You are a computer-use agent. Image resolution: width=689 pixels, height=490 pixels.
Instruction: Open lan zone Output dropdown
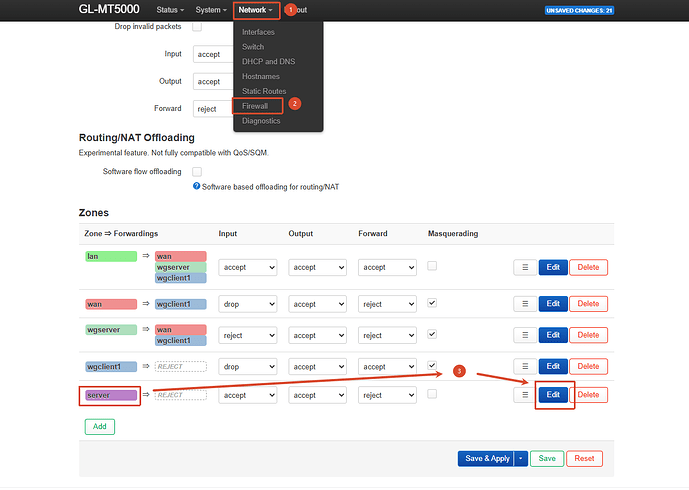(x=317, y=267)
